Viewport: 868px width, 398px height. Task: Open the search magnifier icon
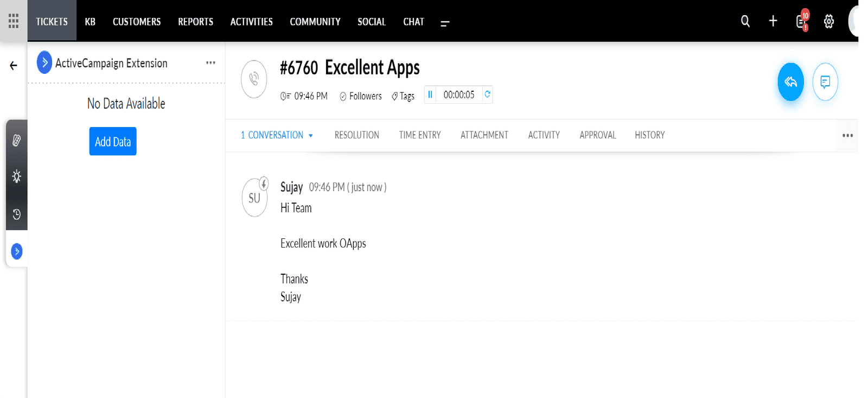click(x=745, y=21)
